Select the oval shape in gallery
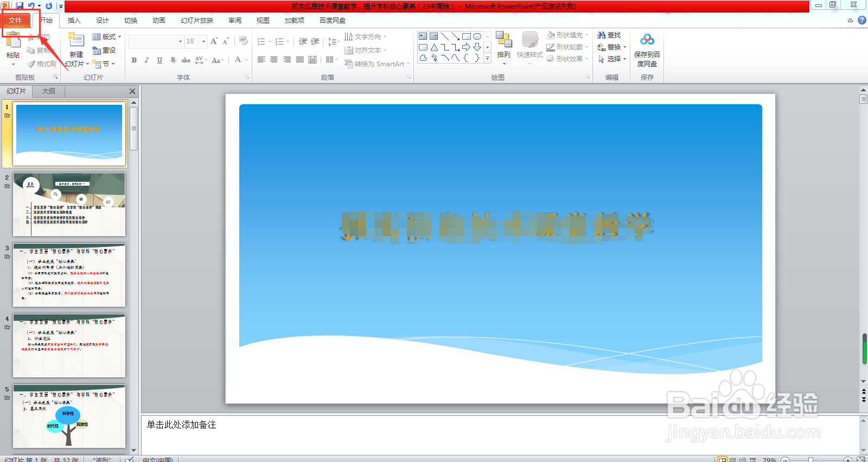The height and width of the screenshot is (462, 868). pyautogui.click(x=477, y=36)
